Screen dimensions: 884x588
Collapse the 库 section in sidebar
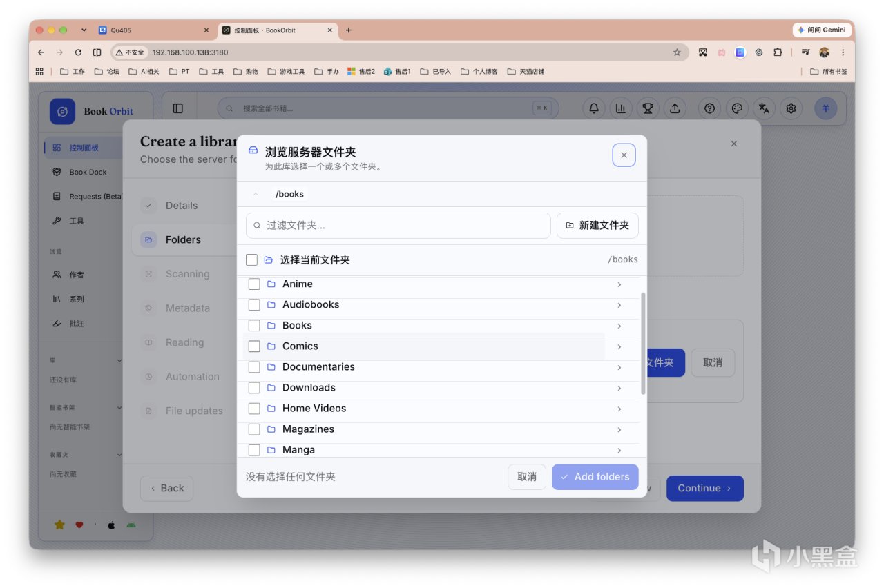click(119, 360)
